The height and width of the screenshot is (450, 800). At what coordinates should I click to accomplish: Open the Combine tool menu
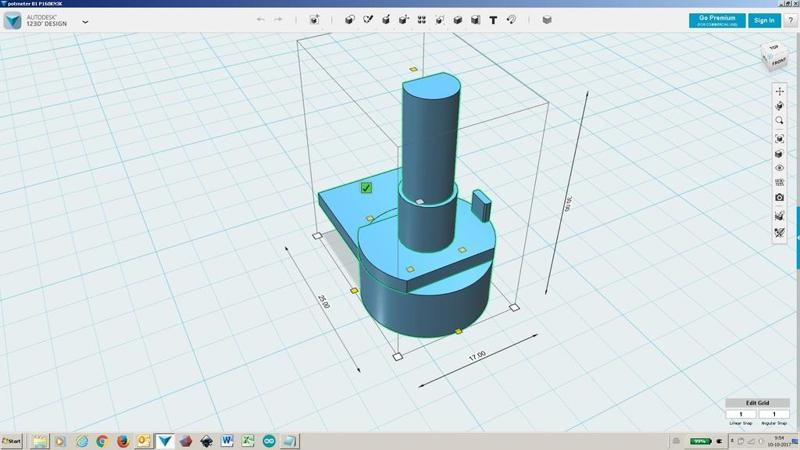[x=458, y=20]
